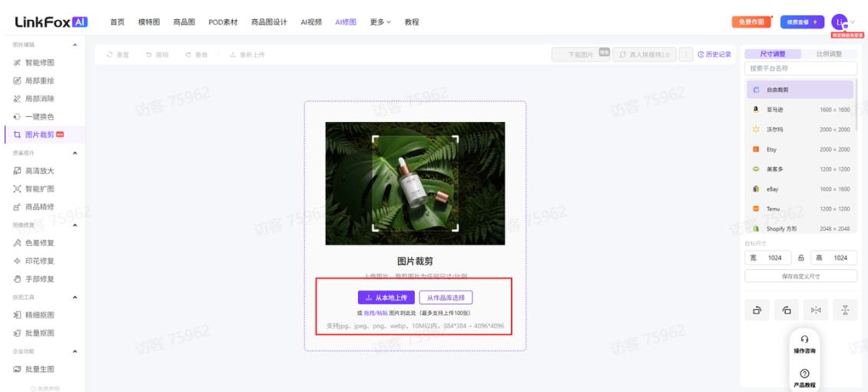Click 保存自定义尺寸 button
The height and width of the screenshot is (392, 868).
801,276
